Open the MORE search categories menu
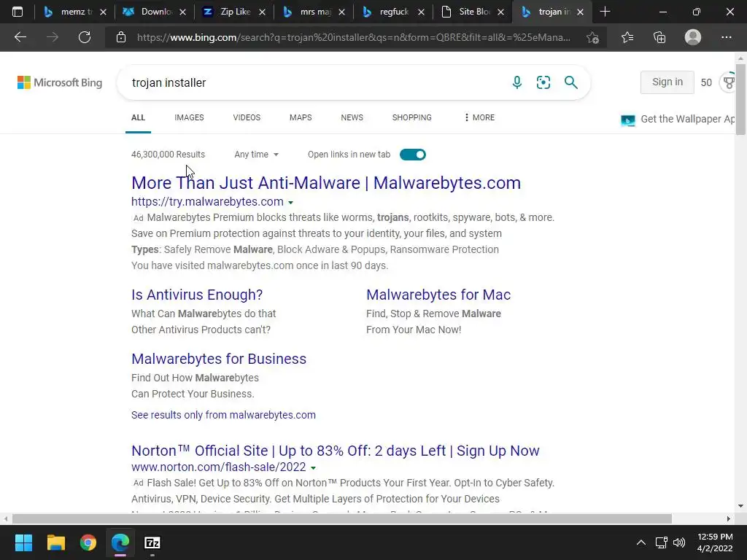This screenshot has height=560, width=747. pos(479,117)
